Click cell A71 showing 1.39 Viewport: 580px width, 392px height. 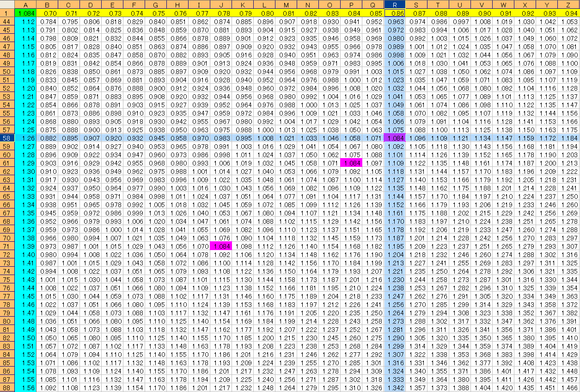tap(26, 246)
